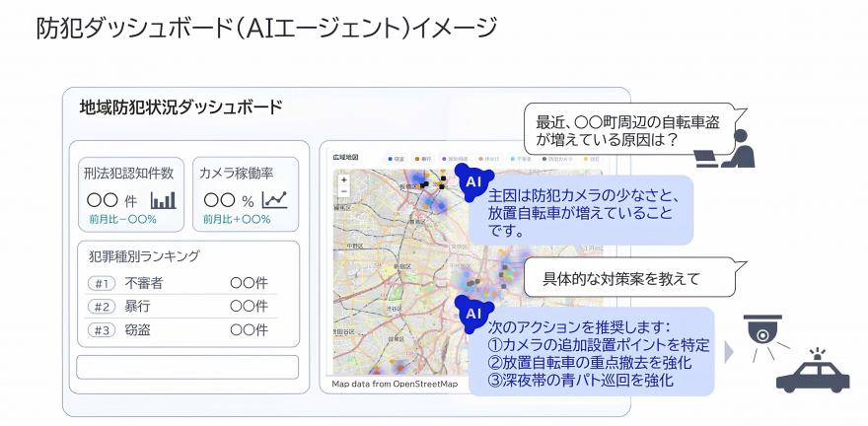Select the 刑法犯認知件数 card
The height and width of the screenshot is (426, 868).
tap(131, 194)
